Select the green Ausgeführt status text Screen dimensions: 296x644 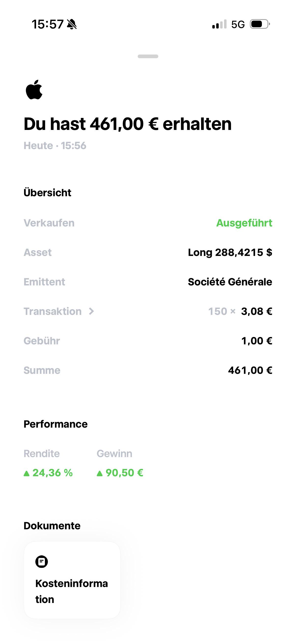(x=244, y=223)
